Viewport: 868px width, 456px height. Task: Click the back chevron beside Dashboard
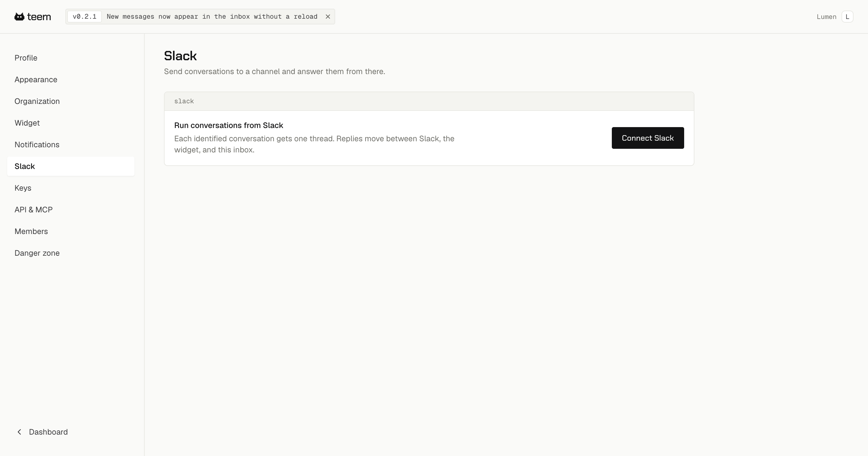(x=19, y=432)
